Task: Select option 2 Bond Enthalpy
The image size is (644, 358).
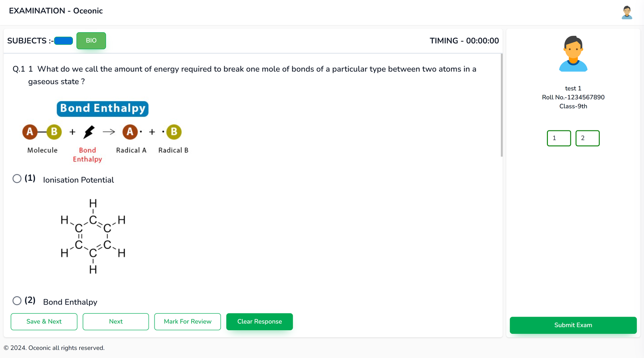Action: click(x=17, y=300)
